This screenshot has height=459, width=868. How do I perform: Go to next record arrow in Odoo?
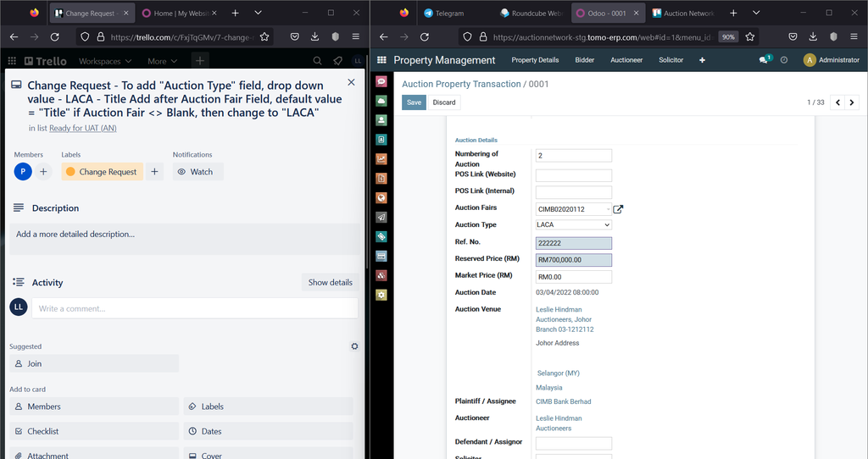tap(852, 102)
